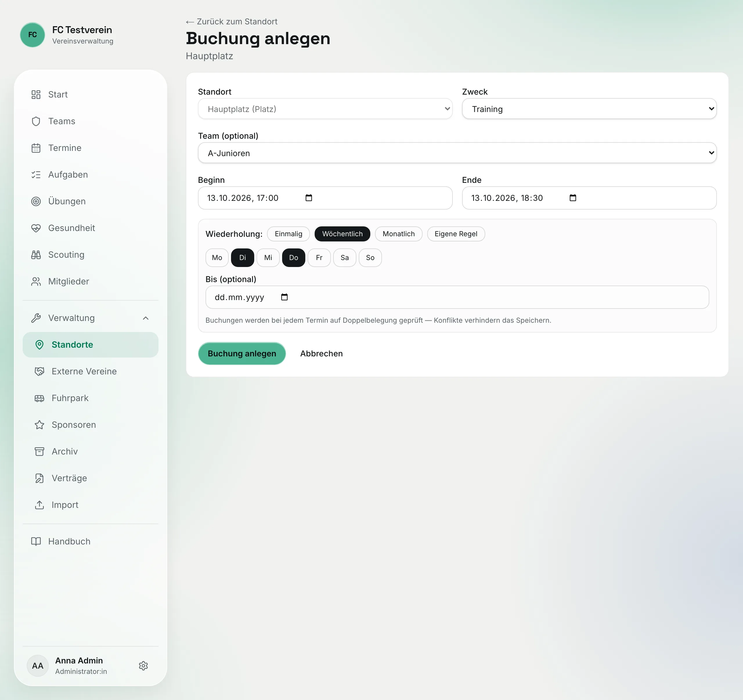Click the Mitglieder people icon
743x700 pixels.
36,282
